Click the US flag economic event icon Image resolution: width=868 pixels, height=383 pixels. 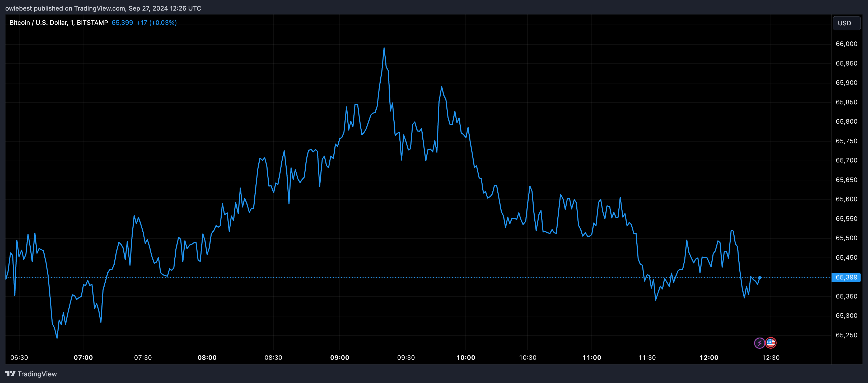771,343
